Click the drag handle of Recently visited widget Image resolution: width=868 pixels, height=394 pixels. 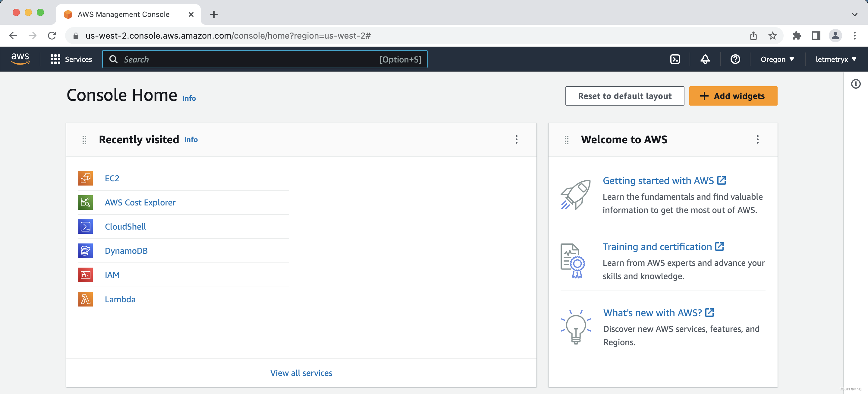tap(84, 140)
